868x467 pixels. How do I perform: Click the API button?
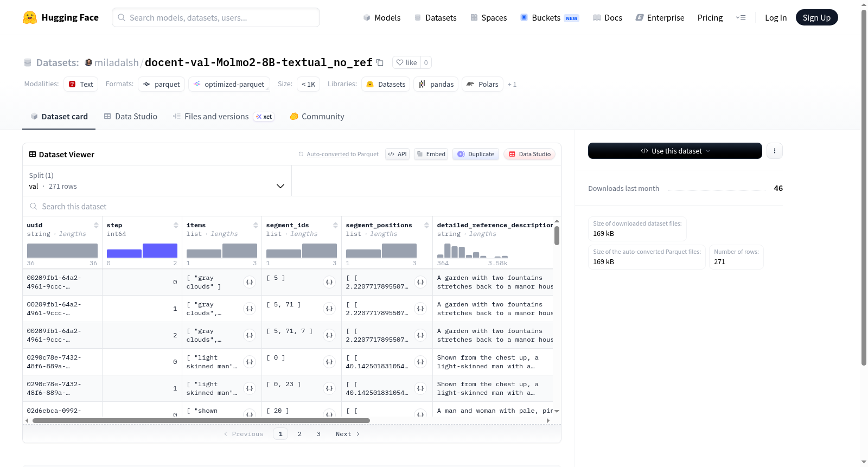pos(397,154)
